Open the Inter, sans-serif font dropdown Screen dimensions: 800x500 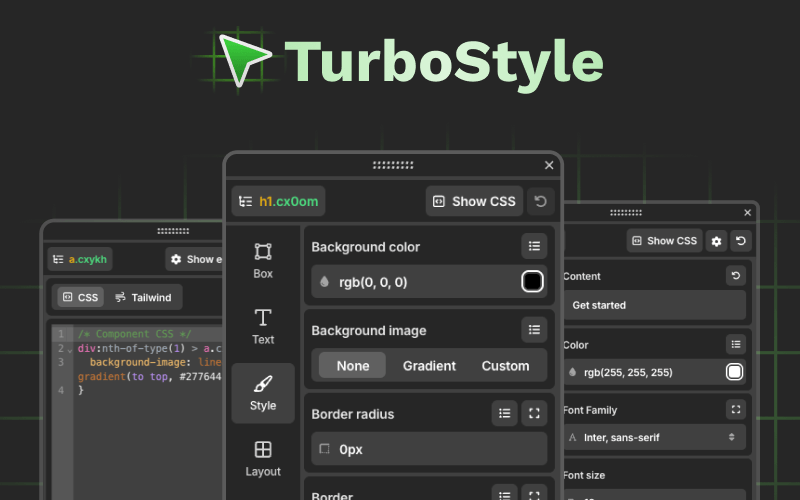(655, 437)
